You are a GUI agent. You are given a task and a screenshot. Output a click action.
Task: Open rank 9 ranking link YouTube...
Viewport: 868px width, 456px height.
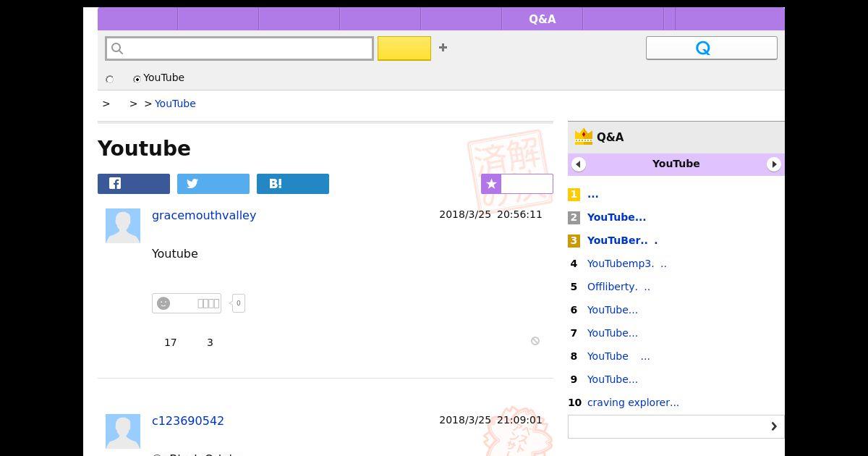click(x=613, y=379)
